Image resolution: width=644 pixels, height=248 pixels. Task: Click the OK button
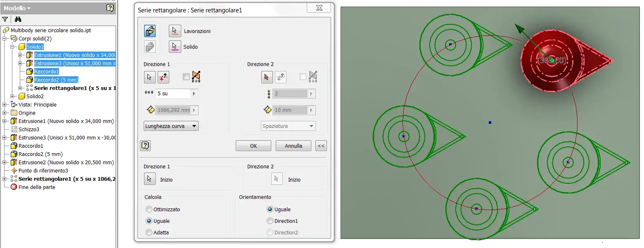pos(253,146)
